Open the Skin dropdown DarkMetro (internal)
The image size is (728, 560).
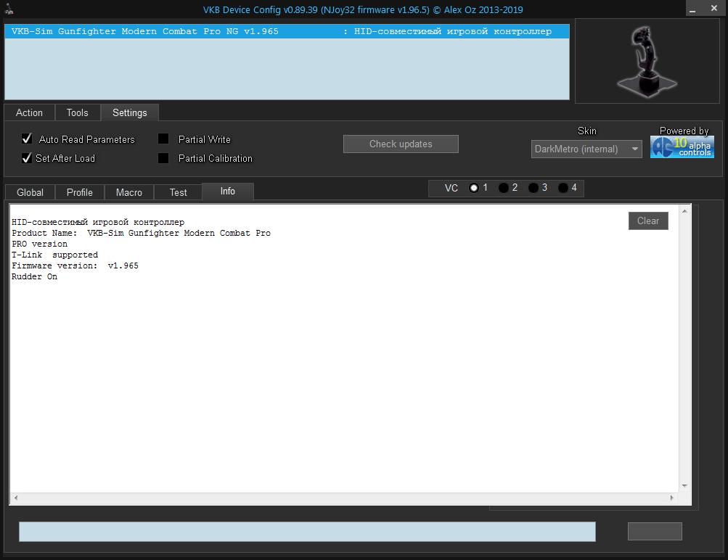[586, 149]
